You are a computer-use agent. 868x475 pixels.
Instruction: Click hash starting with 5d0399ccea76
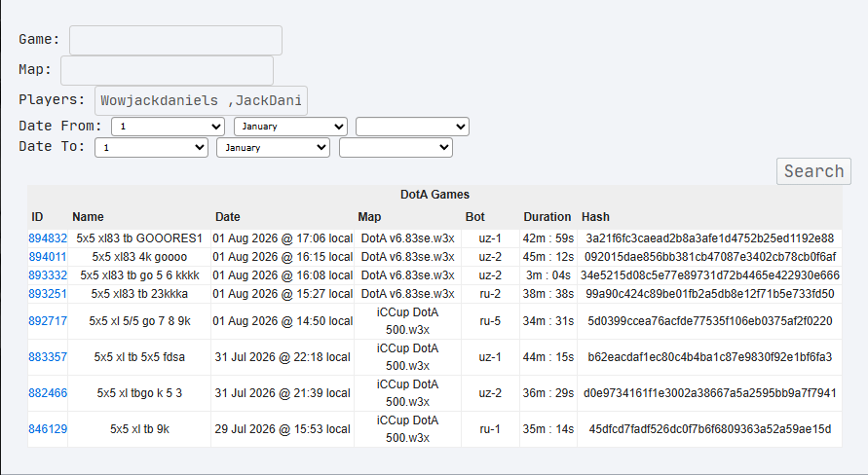[x=709, y=321]
